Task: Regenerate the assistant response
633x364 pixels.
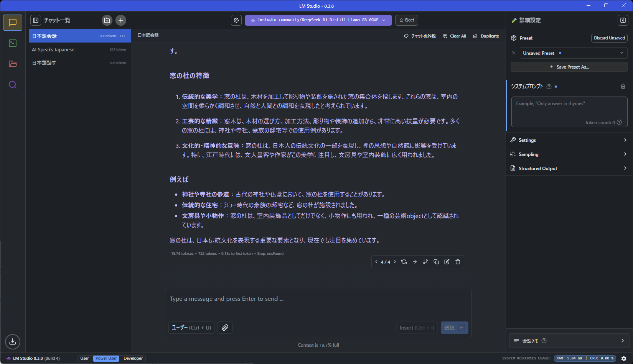Action: tap(404, 262)
